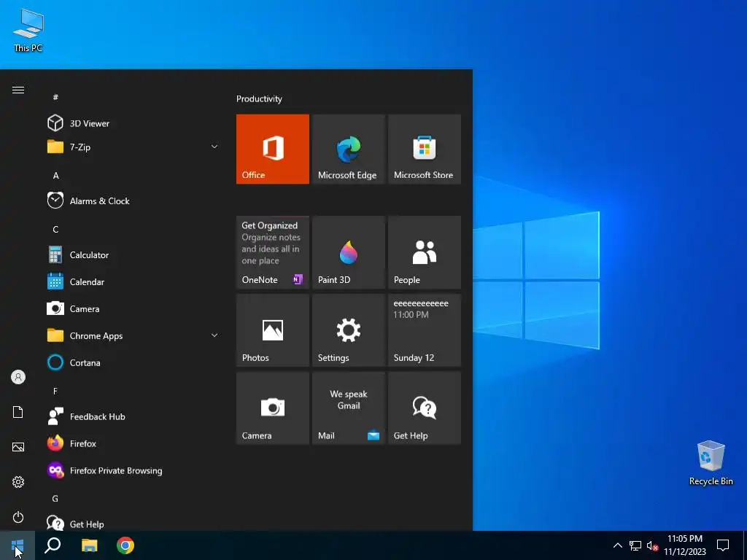Select the This PC desktop icon
Viewport: 747px width, 560px height.
(28, 31)
